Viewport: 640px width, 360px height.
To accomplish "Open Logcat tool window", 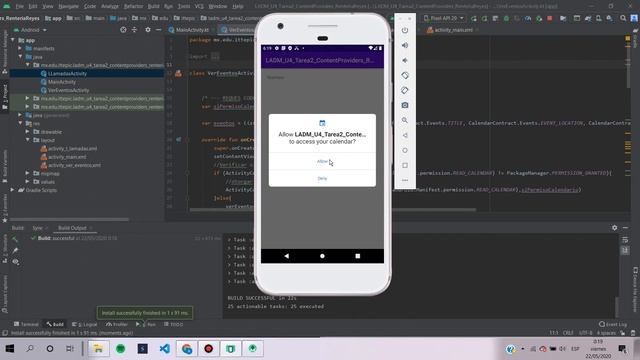I will pos(84,324).
